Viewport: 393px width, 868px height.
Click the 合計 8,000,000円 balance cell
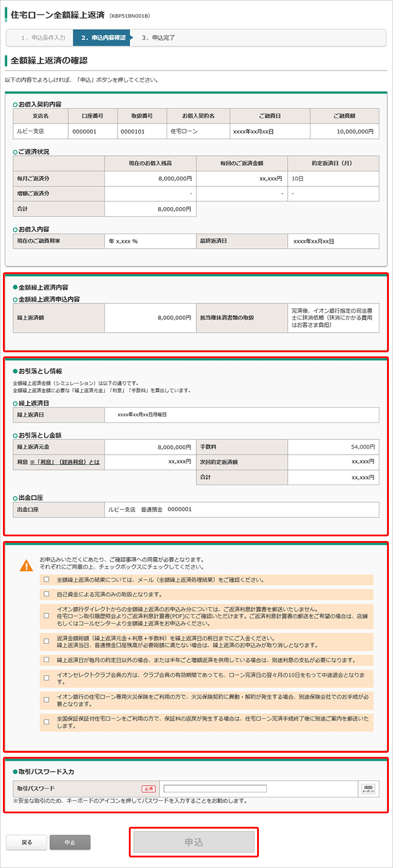(150, 208)
